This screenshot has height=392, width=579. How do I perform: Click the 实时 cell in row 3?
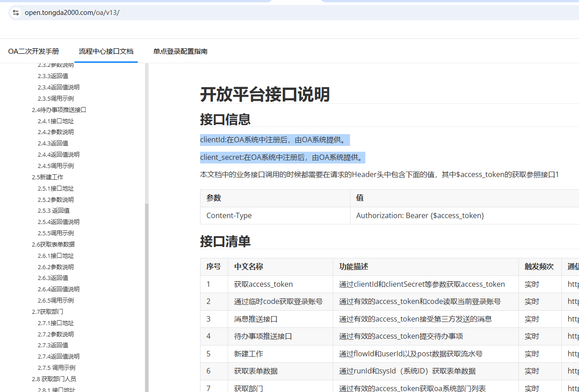[x=540, y=319]
